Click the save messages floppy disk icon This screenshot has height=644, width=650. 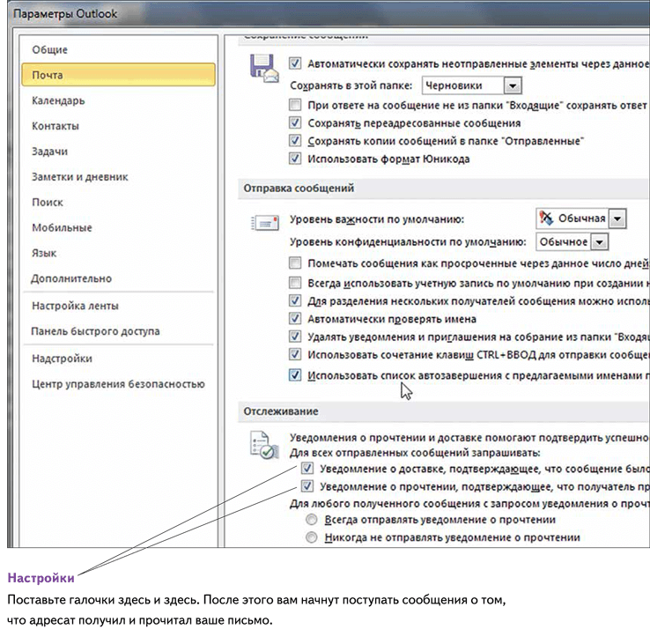tap(264, 70)
